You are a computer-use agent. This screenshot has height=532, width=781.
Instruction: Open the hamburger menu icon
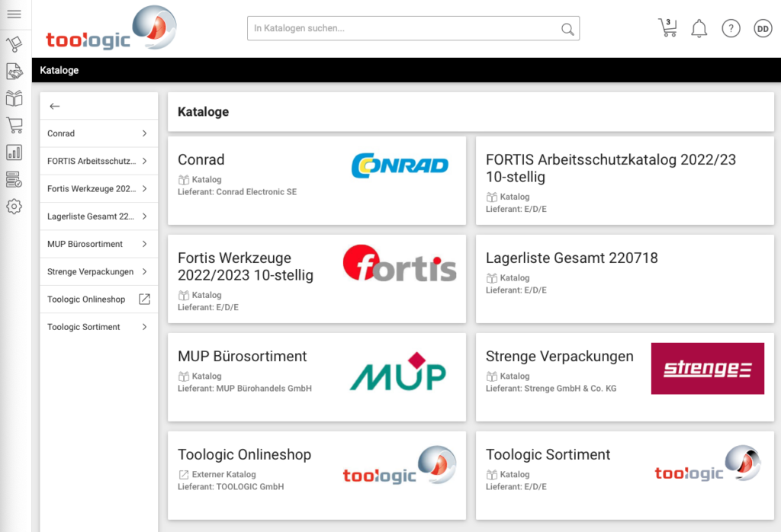(x=14, y=14)
